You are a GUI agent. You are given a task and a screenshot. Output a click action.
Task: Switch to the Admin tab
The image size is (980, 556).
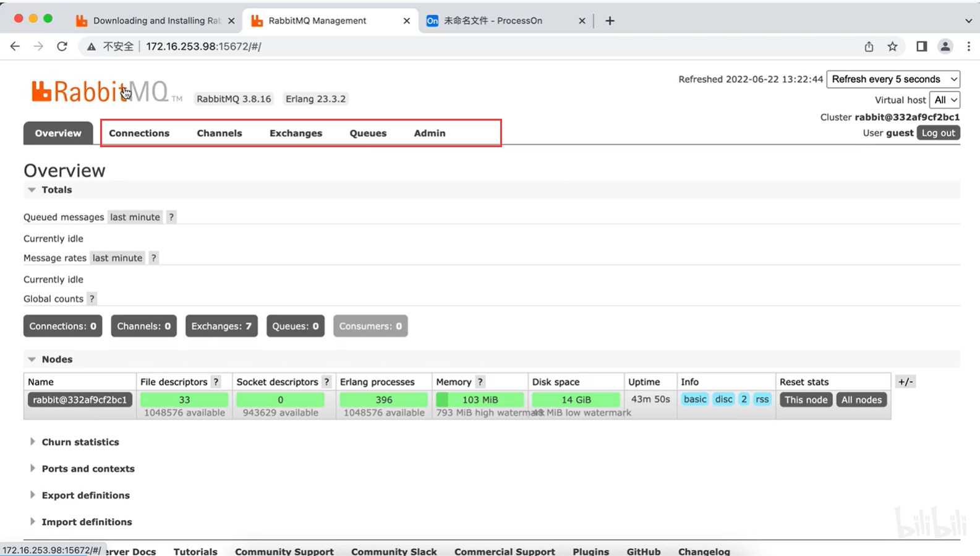430,133
